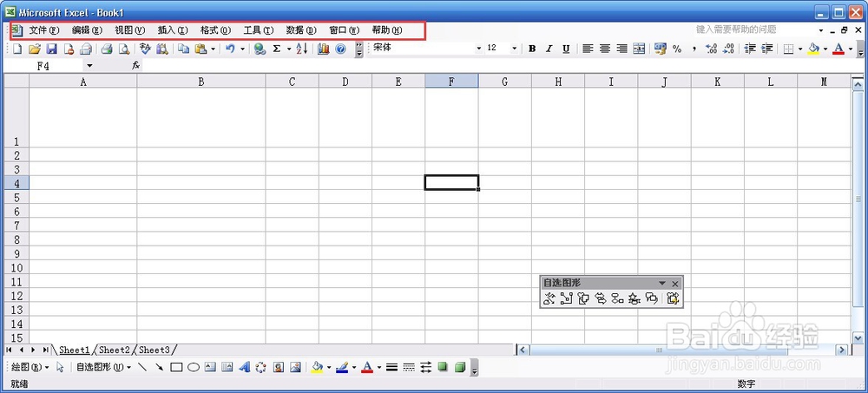Expand the Undo history dropdown arrow
The height and width of the screenshot is (393, 868).
[x=242, y=49]
